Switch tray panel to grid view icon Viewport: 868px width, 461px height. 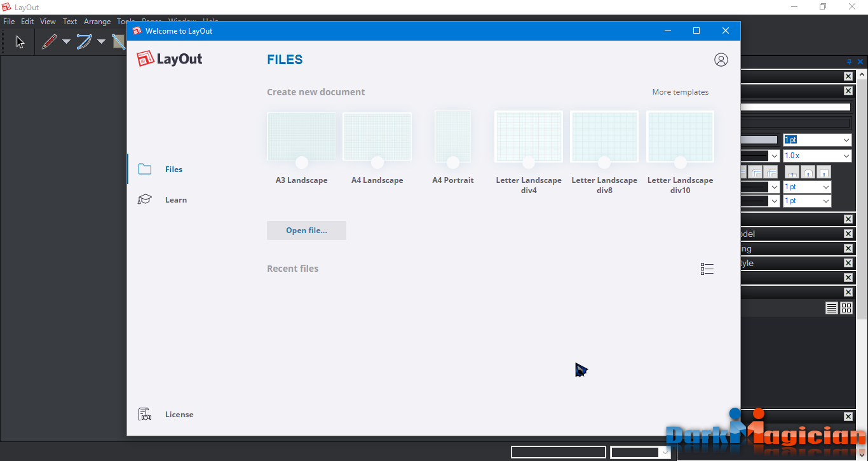846,308
